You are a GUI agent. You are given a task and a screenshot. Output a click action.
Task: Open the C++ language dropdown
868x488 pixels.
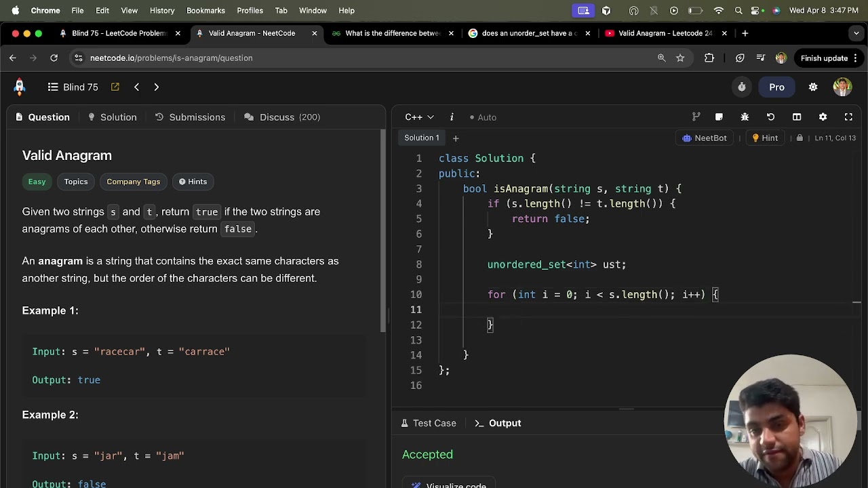coord(419,117)
